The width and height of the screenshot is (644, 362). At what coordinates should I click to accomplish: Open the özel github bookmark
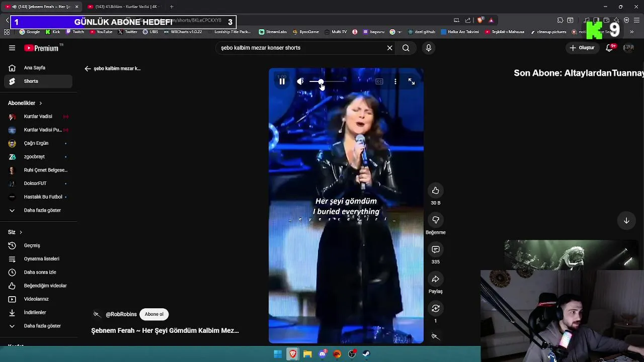click(421, 32)
